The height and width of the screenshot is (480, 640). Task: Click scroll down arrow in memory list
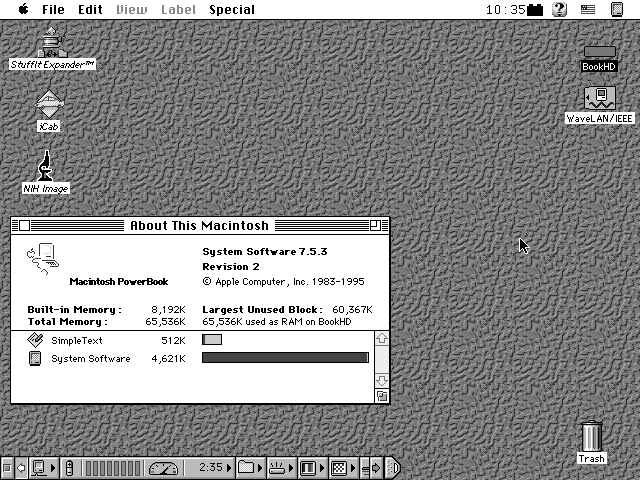click(x=381, y=380)
